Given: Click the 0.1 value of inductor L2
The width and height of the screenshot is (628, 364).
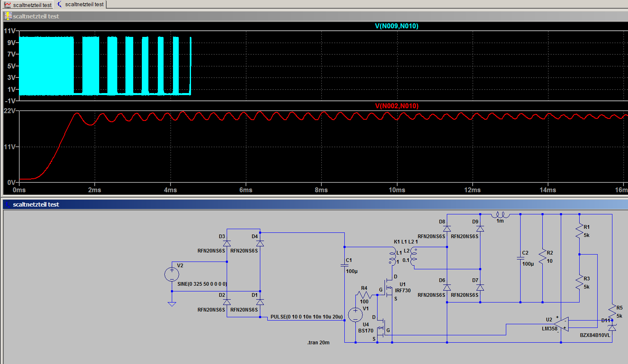Looking at the screenshot, I should tap(406, 260).
